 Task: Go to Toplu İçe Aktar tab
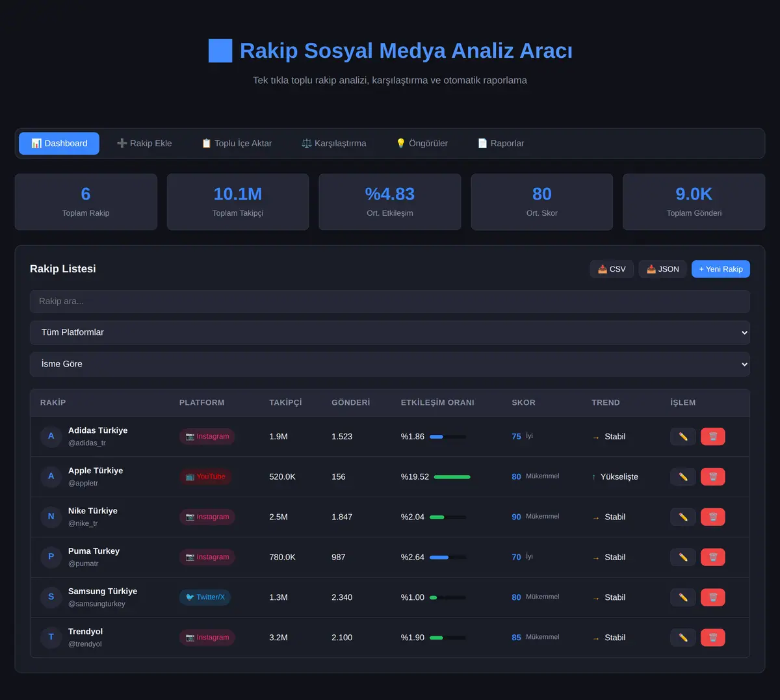[237, 144]
